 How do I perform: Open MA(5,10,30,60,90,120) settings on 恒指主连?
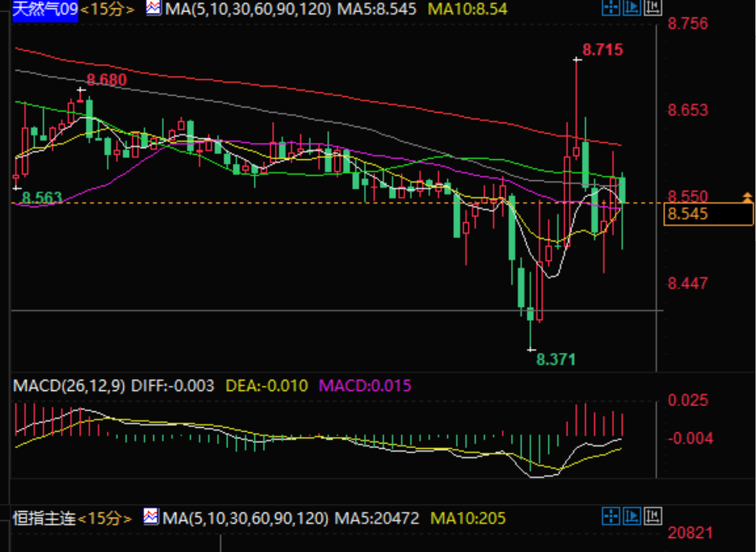coord(246,518)
